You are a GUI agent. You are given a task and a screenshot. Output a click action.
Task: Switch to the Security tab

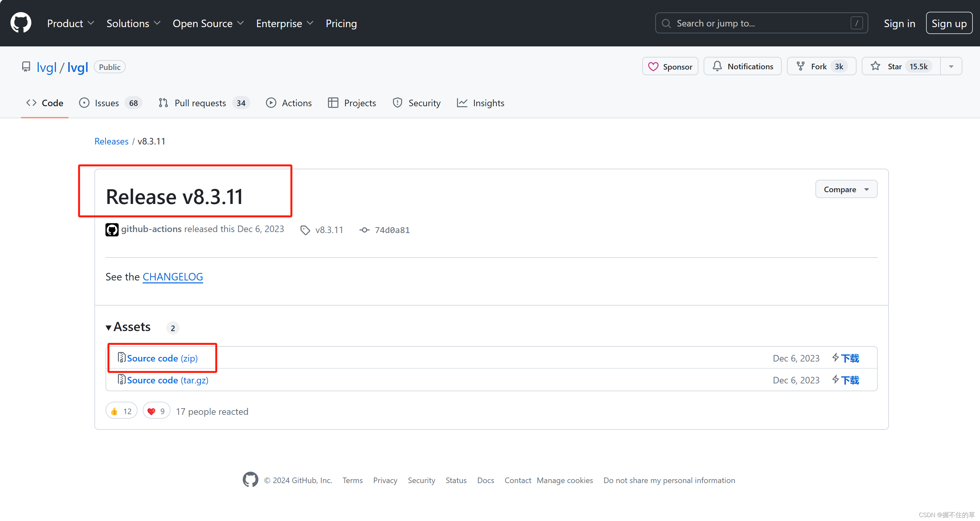pyautogui.click(x=416, y=103)
